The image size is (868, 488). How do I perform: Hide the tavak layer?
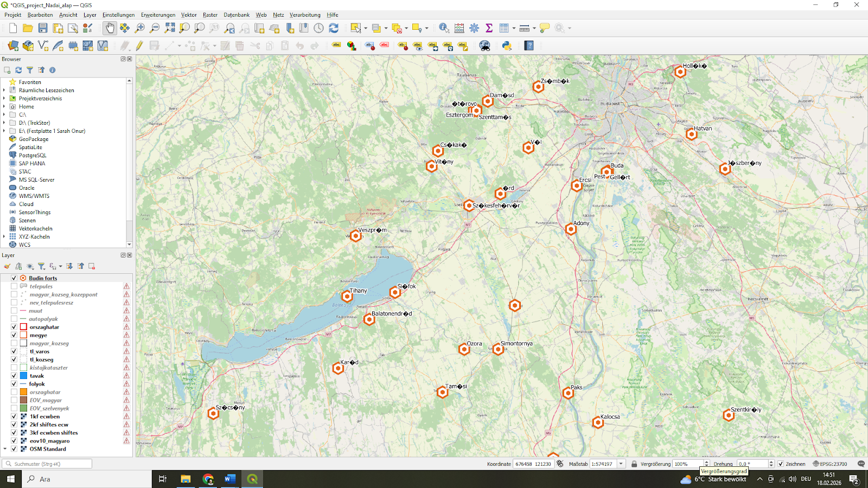point(14,375)
